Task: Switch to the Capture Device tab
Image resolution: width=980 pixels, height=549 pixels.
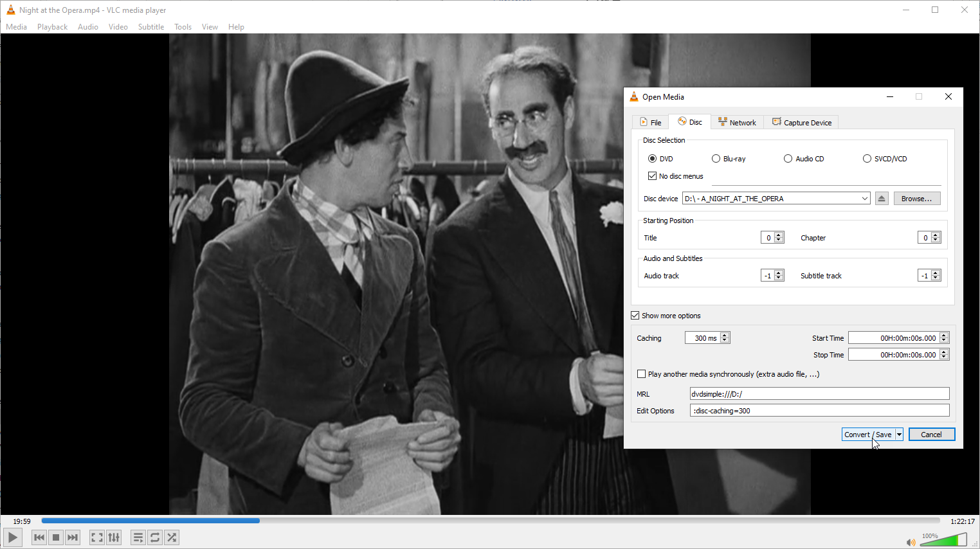Action: 802,122
